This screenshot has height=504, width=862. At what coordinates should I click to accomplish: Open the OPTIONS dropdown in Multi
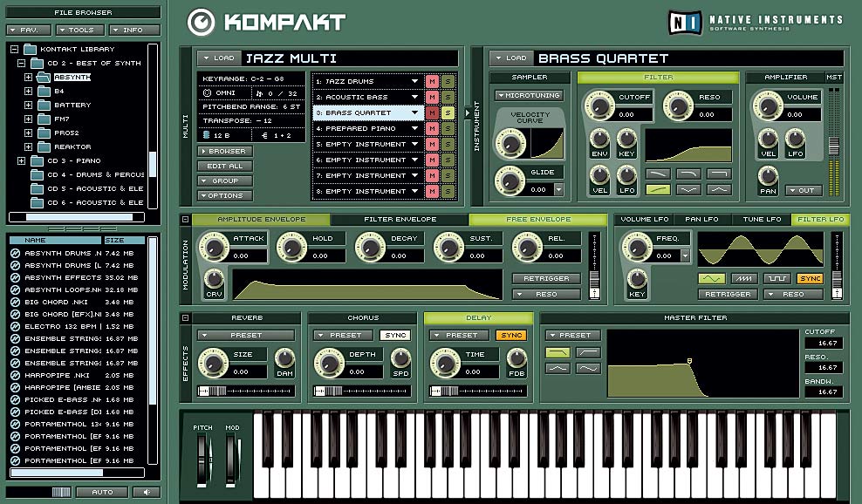(x=225, y=195)
